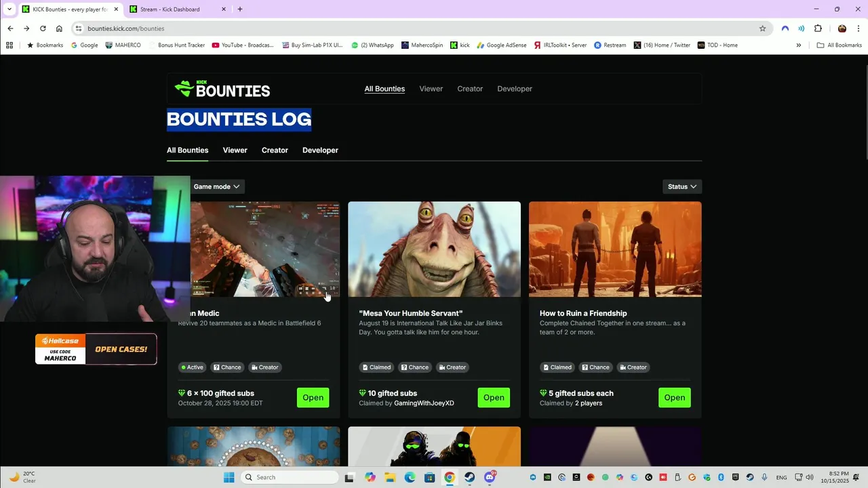Close the KICK Bounties tab
Screen dimensions: 868x488
(x=116, y=9)
